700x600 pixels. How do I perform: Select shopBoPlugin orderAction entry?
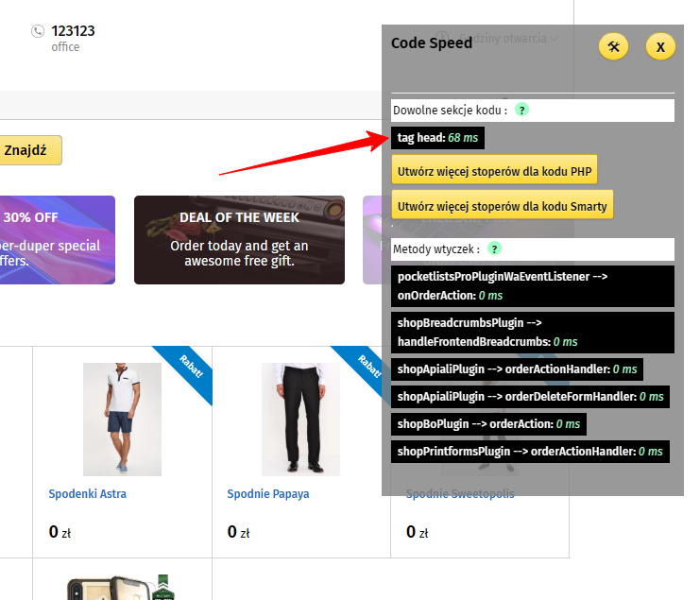[488, 423]
